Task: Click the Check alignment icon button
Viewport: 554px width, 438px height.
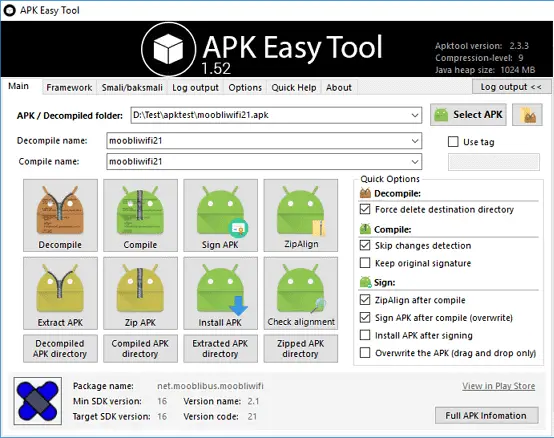Action: 301,293
